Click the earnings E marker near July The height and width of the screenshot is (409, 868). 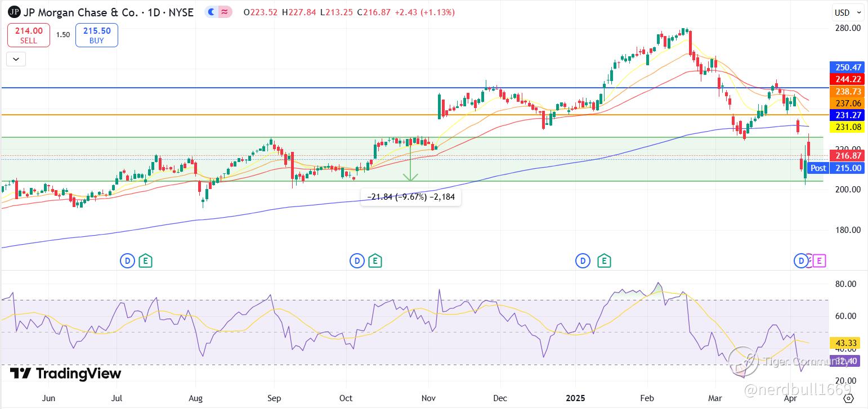pyautogui.click(x=146, y=260)
